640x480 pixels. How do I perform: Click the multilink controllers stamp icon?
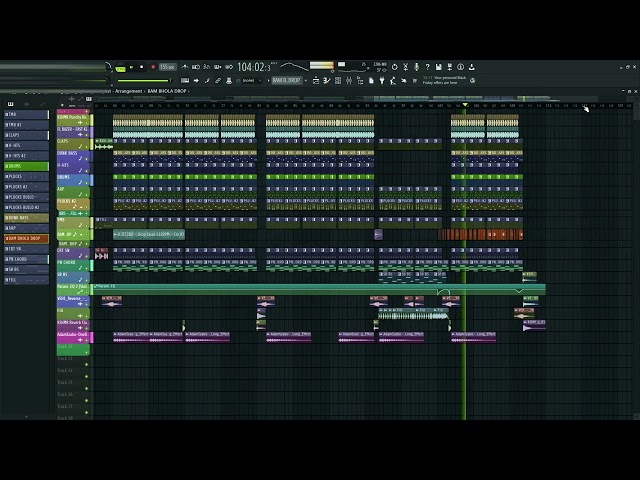coord(229,80)
